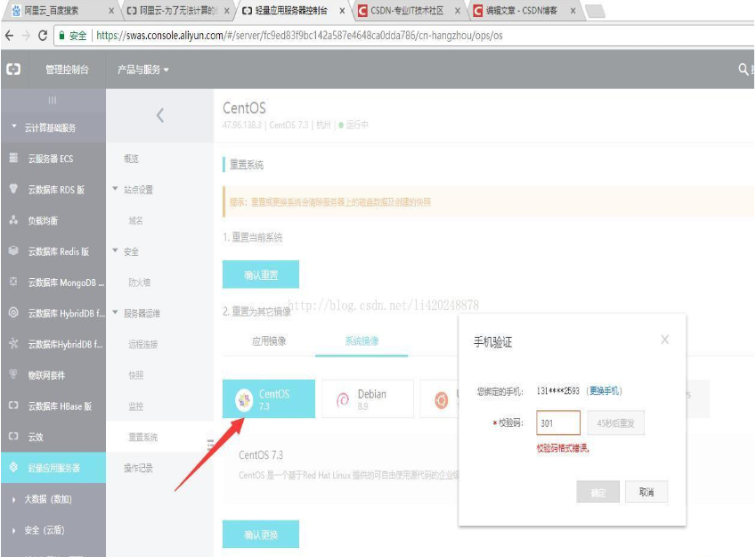Click 取消 in the verification dialog
This screenshot has height=557, width=756.
click(x=646, y=492)
